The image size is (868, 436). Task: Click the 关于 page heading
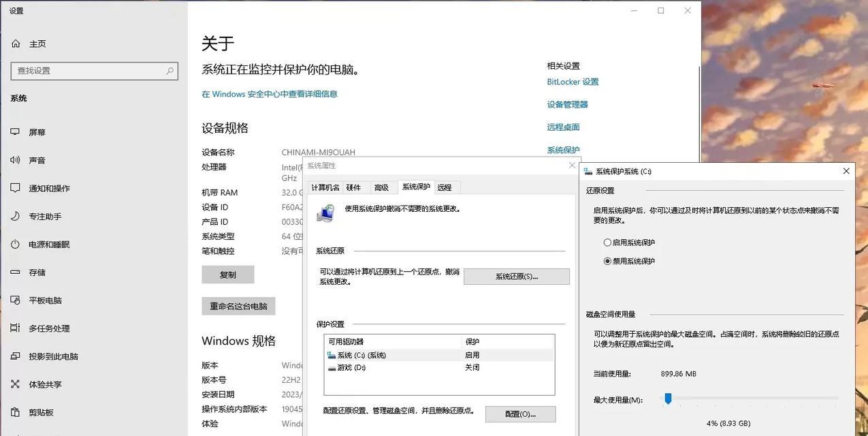(218, 44)
